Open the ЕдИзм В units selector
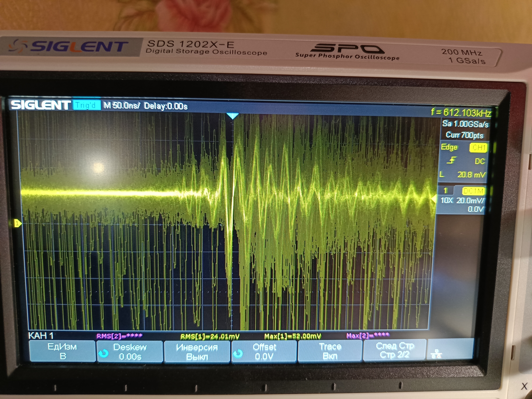532x399 pixels. (x=62, y=351)
